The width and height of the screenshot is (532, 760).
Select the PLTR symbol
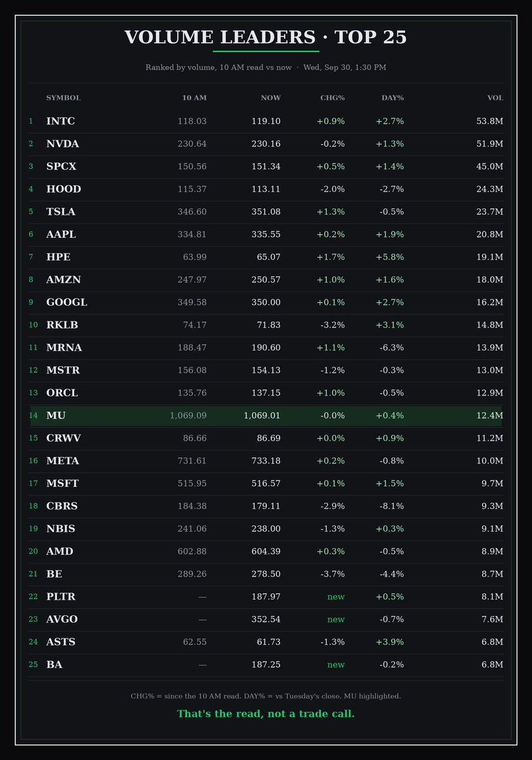[x=61, y=596]
